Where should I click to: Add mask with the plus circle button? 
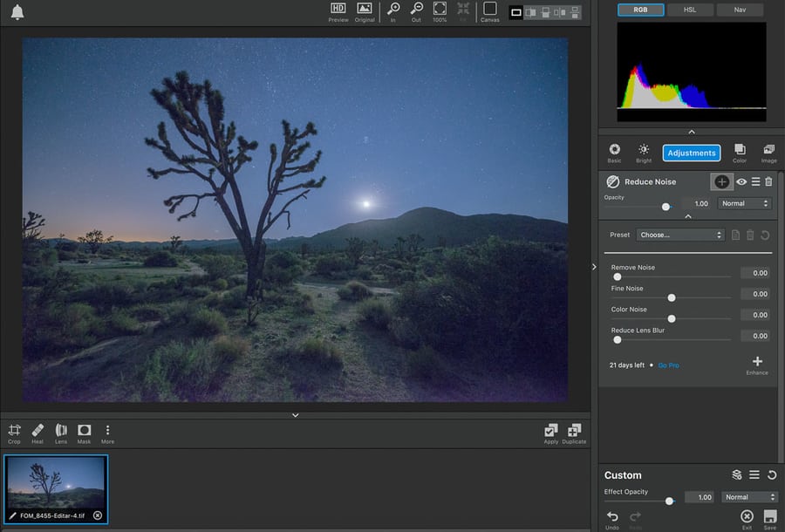pos(721,181)
